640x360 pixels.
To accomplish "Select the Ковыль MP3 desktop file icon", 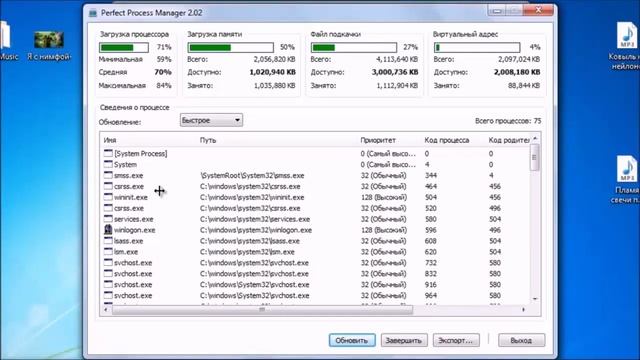I will [x=626, y=35].
